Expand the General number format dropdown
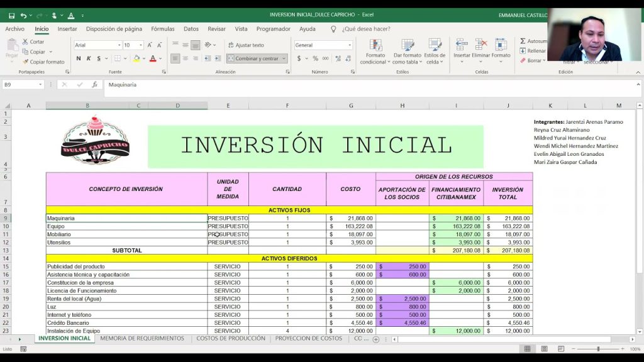Viewport: 644px width, 362px height. click(350, 45)
